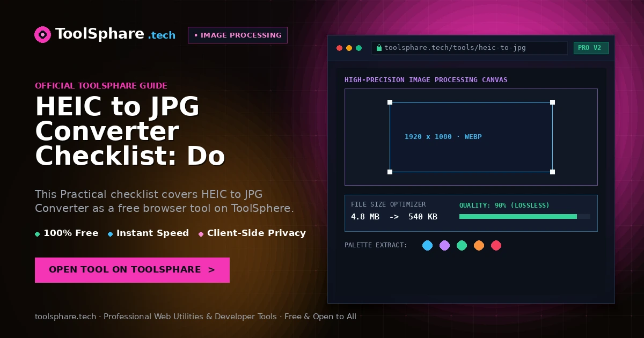
Task: Click the 1920 x 1080 · WEBP label
Action: click(443, 137)
